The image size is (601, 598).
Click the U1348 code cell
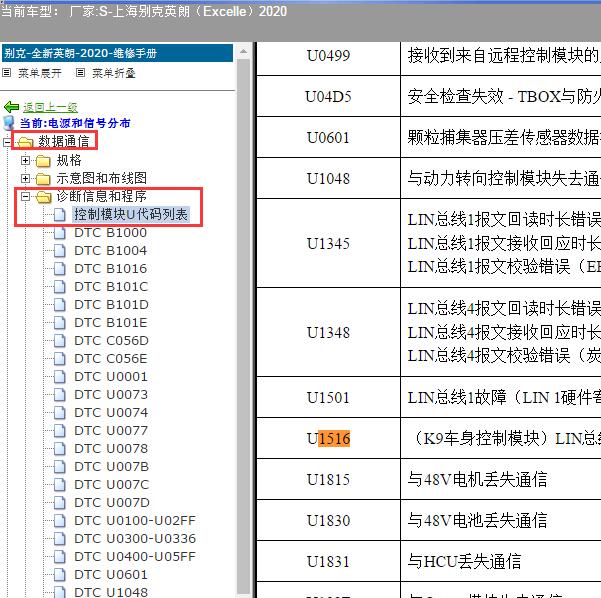coord(328,332)
